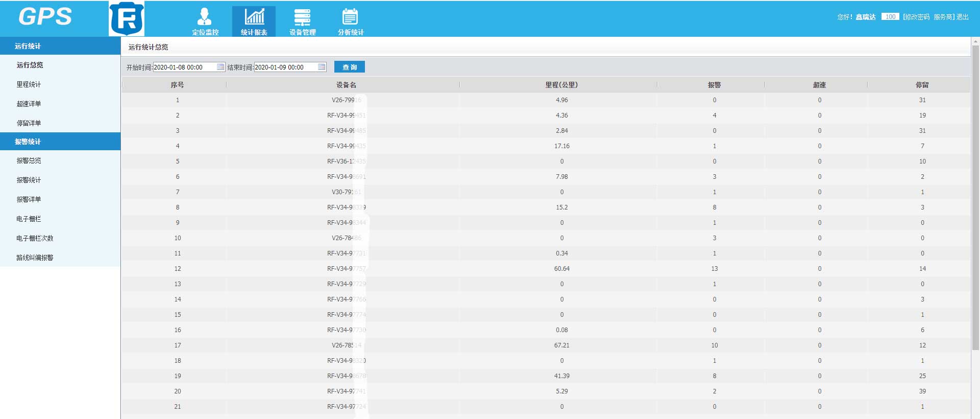Image resolution: width=980 pixels, height=419 pixels.
Task: Click the GPS logo text
Action: tap(45, 17)
